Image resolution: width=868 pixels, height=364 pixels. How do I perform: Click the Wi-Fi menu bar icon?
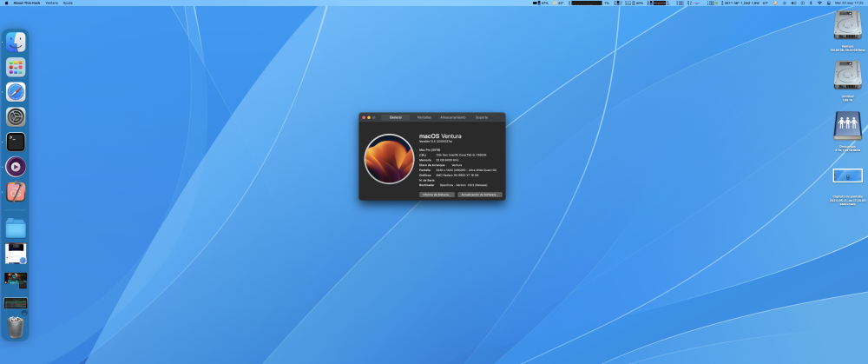(819, 3)
